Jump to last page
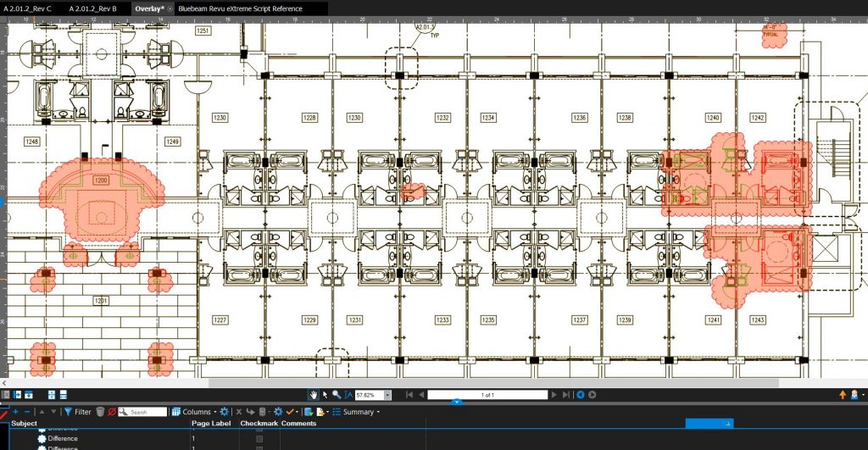The image size is (868, 450). point(565,395)
